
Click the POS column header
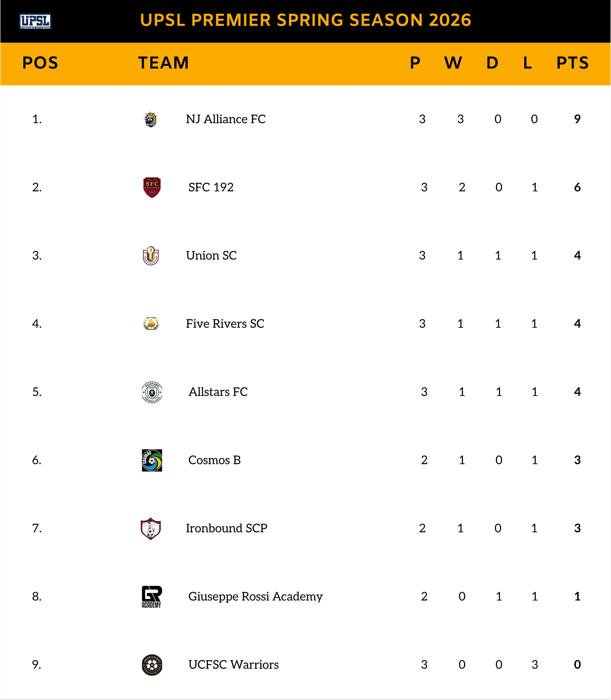tap(40, 63)
